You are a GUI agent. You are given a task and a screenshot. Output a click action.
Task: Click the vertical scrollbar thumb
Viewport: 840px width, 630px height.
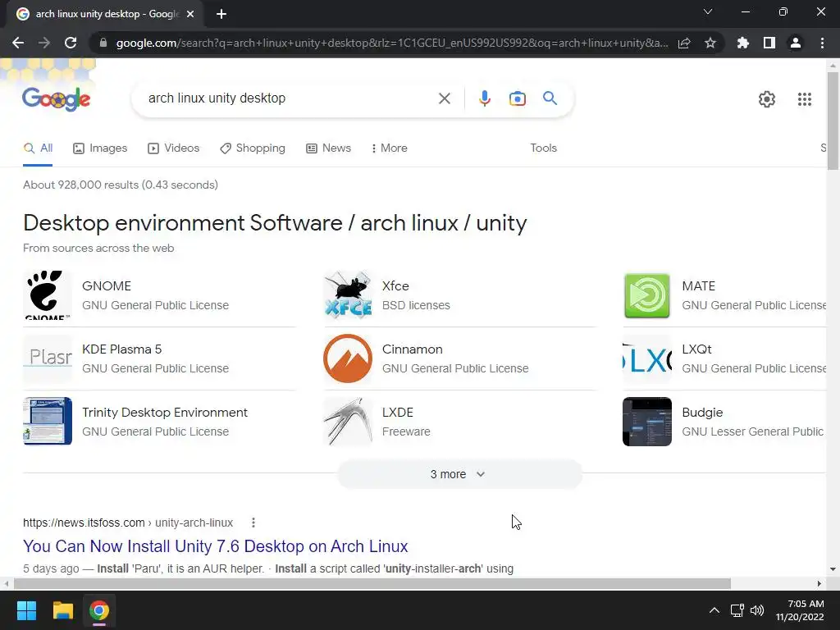coord(833,121)
